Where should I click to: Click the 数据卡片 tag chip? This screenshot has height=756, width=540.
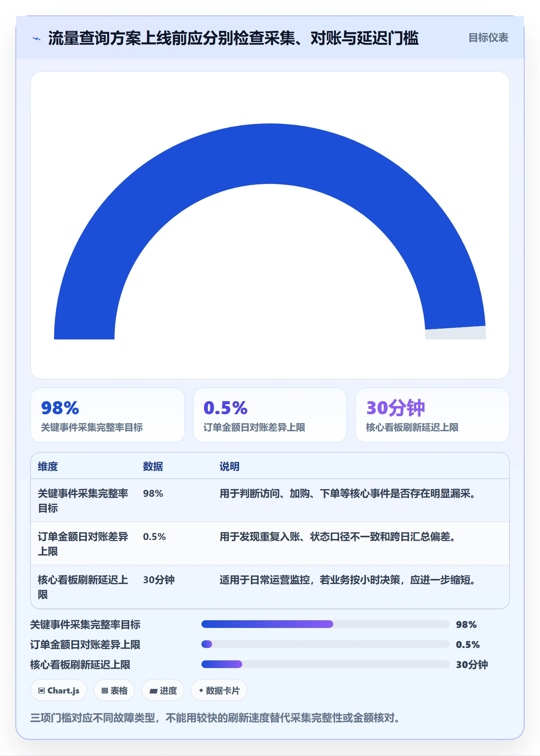click(x=219, y=690)
